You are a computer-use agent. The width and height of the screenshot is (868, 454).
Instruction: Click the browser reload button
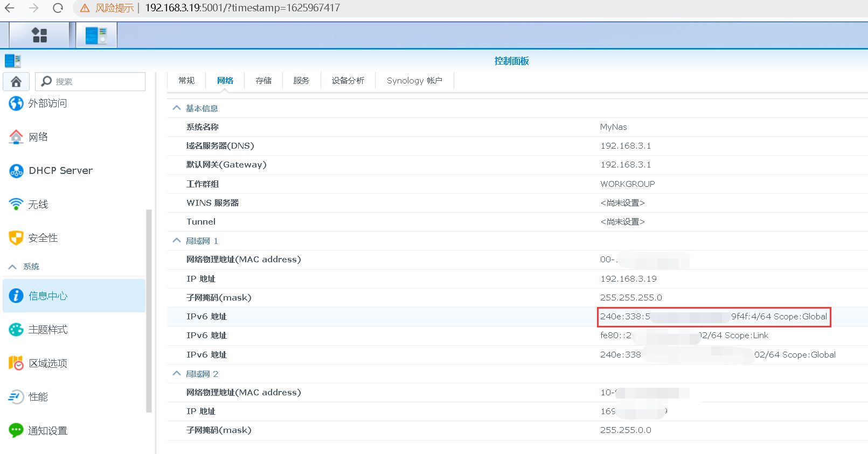pyautogui.click(x=58, y=8)
